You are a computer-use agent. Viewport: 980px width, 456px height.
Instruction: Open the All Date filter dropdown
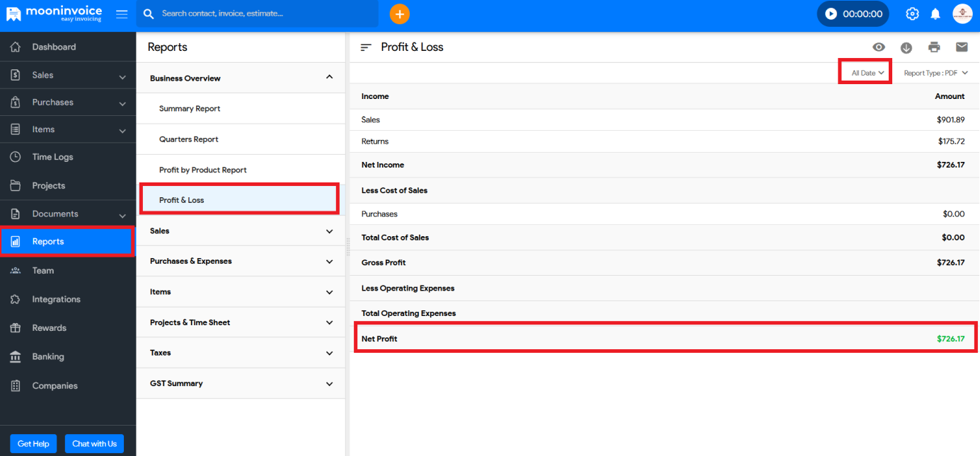867,73
